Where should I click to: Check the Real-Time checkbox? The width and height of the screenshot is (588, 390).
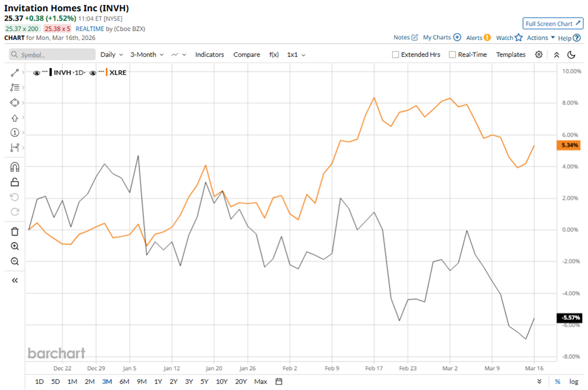pos(452,54)
